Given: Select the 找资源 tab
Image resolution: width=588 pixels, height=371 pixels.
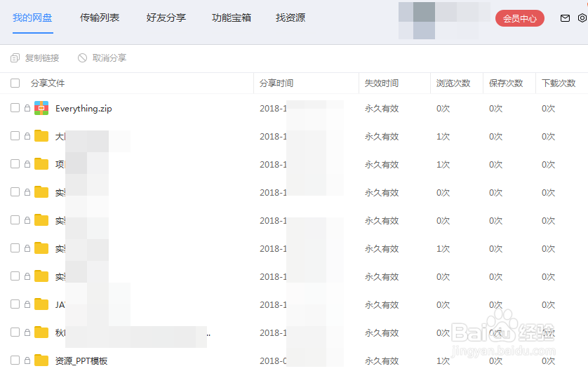Looking at the screenshot, I should click(x=290, y=18).
